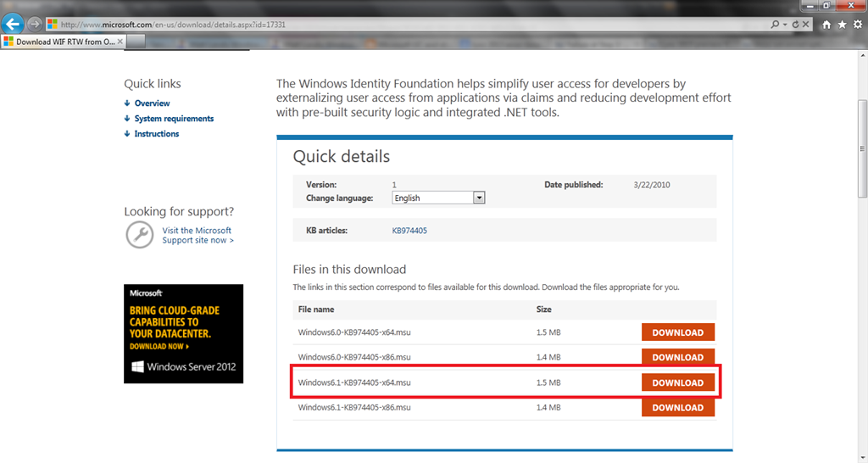Click the wrench support icon

click(140, 235)
